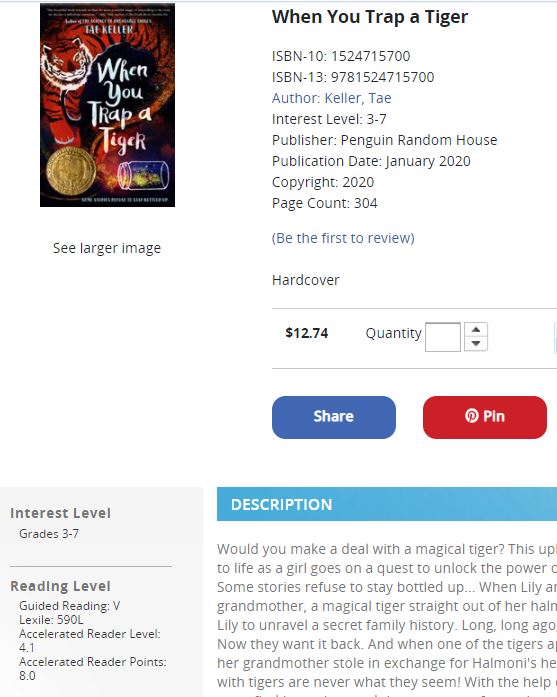Click the Pinterest logo icon on Pin button
This screenshot has height=697, width=557.
click(472, 416)
